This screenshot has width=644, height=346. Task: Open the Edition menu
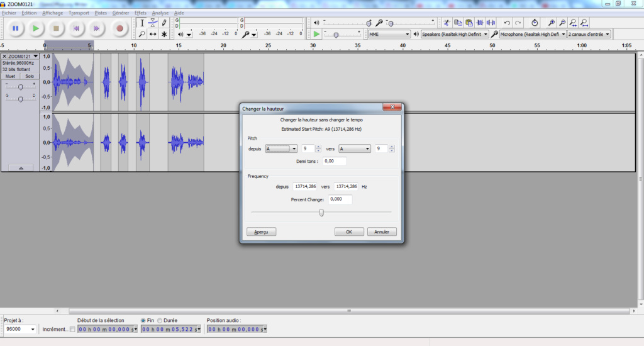click(x=29, y=13)
